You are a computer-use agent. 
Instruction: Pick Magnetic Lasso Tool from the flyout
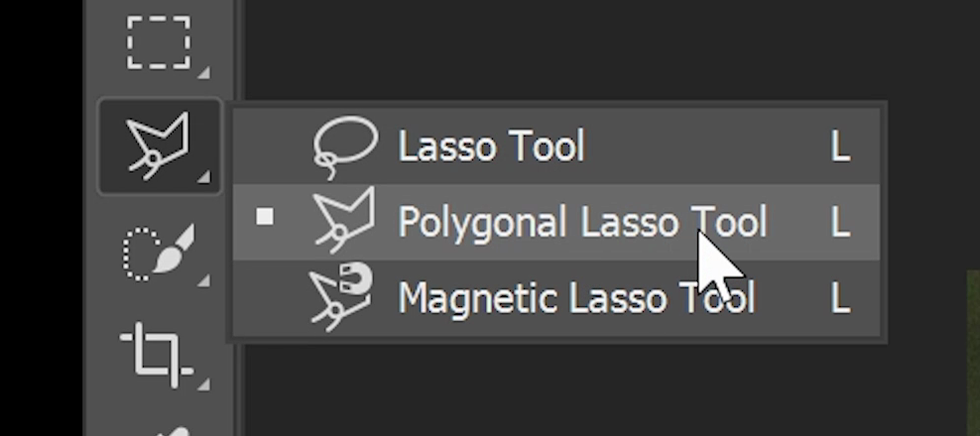point(575,296)
